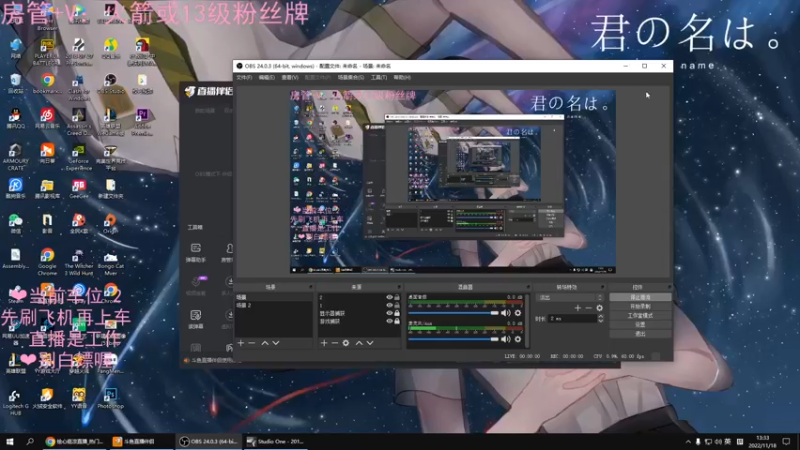Unlock the 显示器捕获 source
Image resolution: width=800 pixels, height=450 pixels.
point(397,313)
